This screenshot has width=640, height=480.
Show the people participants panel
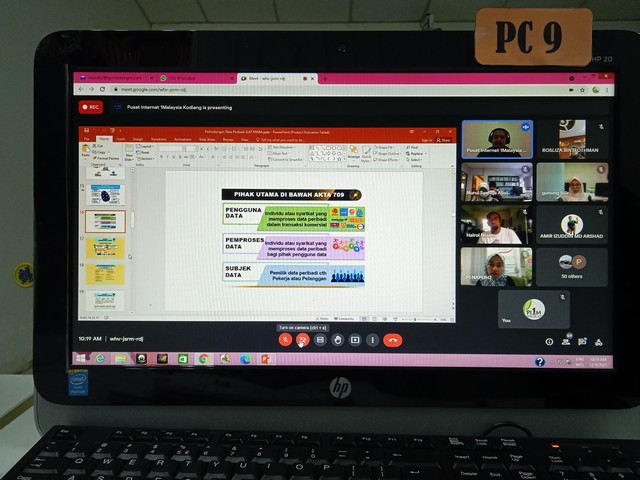565,341
